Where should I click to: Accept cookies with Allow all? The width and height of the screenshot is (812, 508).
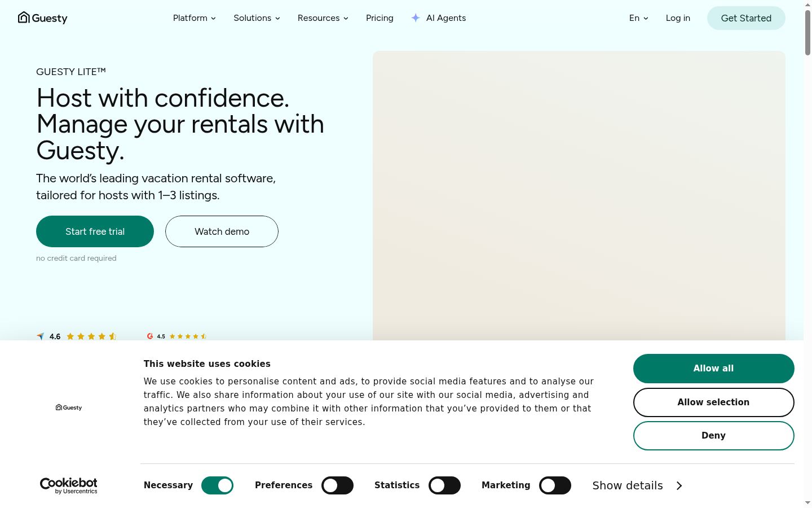pyautogui.click(x=713, y=369)
